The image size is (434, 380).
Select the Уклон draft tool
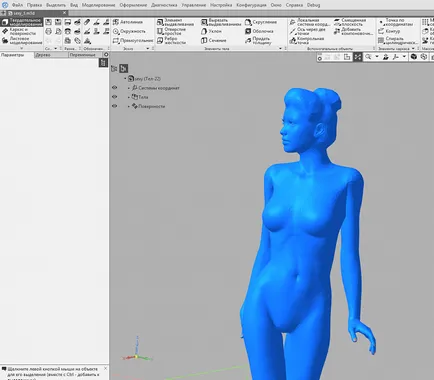point(211,31)
